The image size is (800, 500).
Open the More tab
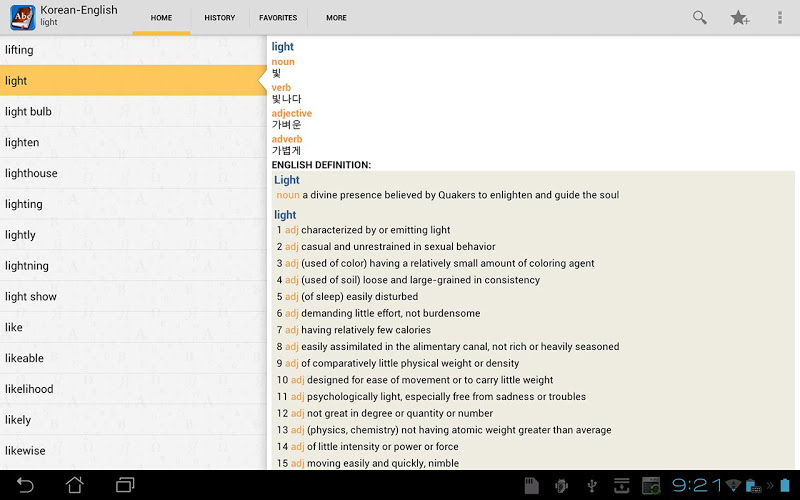coord(336,18)
